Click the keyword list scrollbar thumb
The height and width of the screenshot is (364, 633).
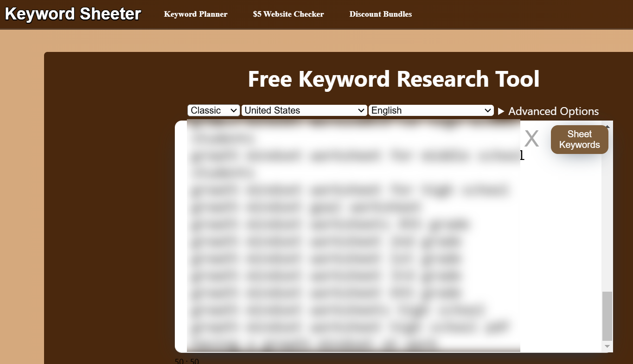pos(607,316)
